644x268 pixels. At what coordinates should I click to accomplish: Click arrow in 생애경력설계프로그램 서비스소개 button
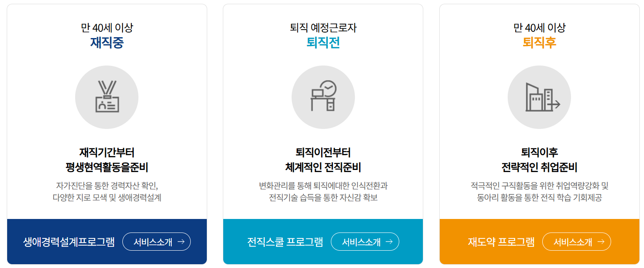[x=181, y=242]
